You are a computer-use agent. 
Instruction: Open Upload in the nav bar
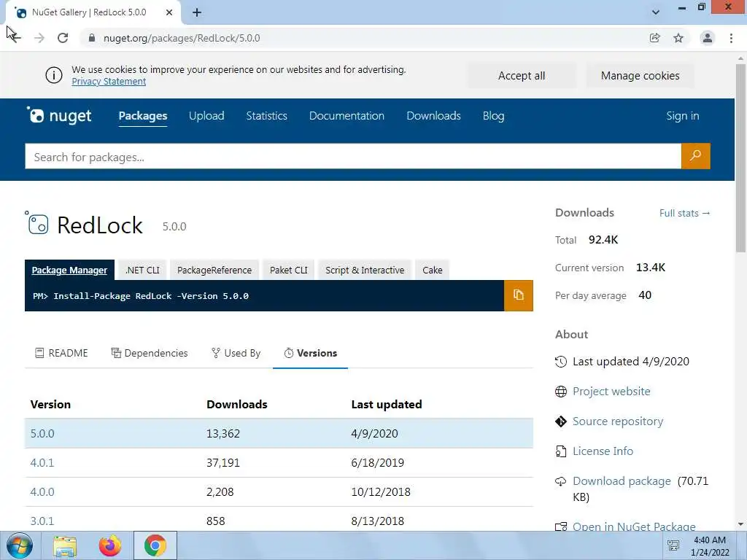click(206, 116)
